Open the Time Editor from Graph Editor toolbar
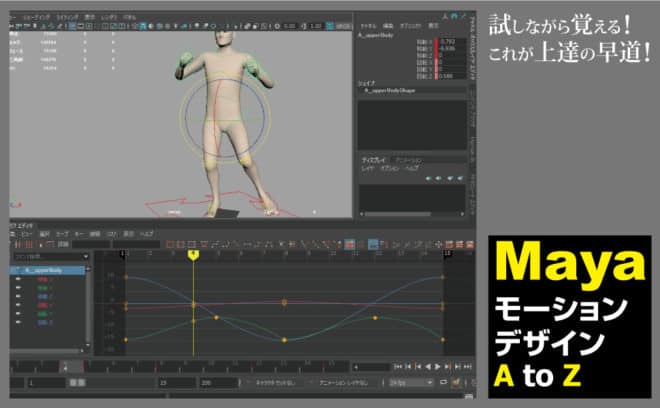This screenshot has width=660, height=408. (470, 244)
